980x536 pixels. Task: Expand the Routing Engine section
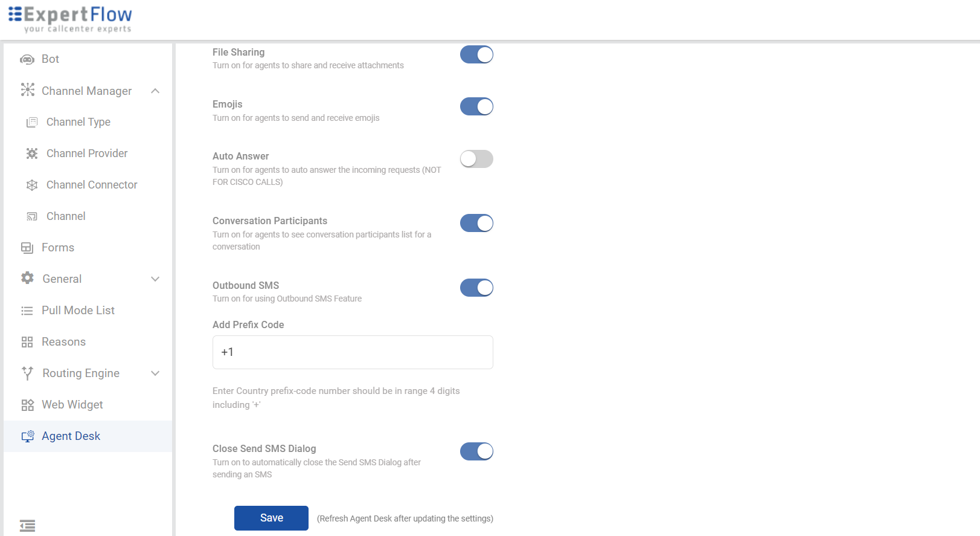[x=156, y=373]
